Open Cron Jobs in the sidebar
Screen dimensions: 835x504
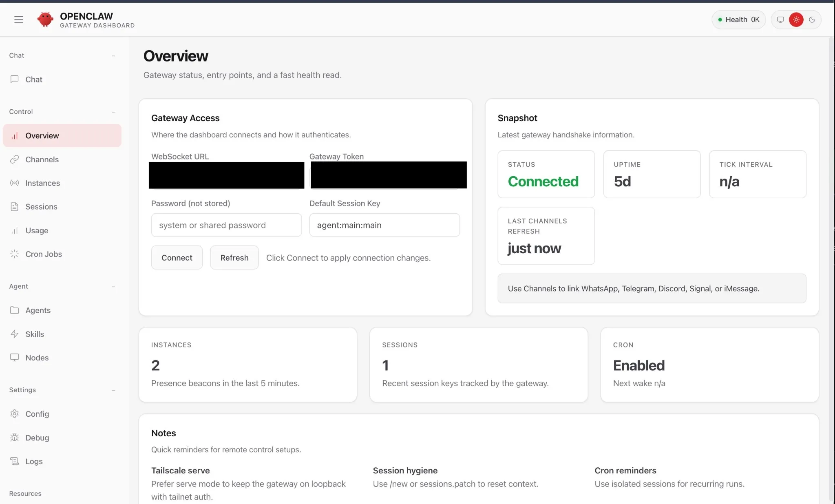coord(62,254)
